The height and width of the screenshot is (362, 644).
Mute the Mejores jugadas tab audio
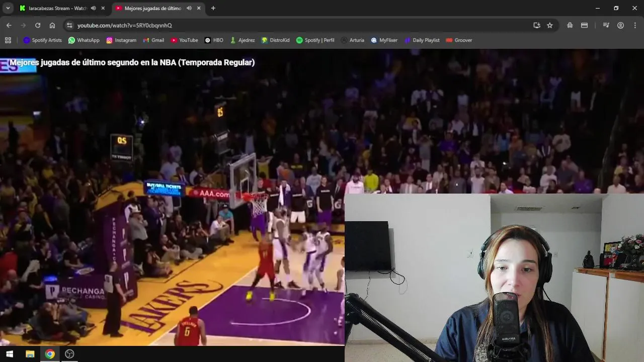click(x=189, y=8)
